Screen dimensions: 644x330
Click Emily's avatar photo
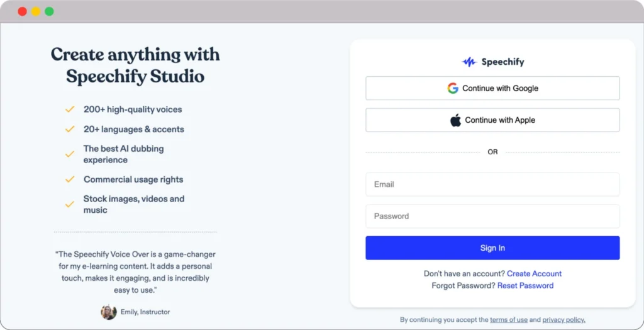click(109, 312)
